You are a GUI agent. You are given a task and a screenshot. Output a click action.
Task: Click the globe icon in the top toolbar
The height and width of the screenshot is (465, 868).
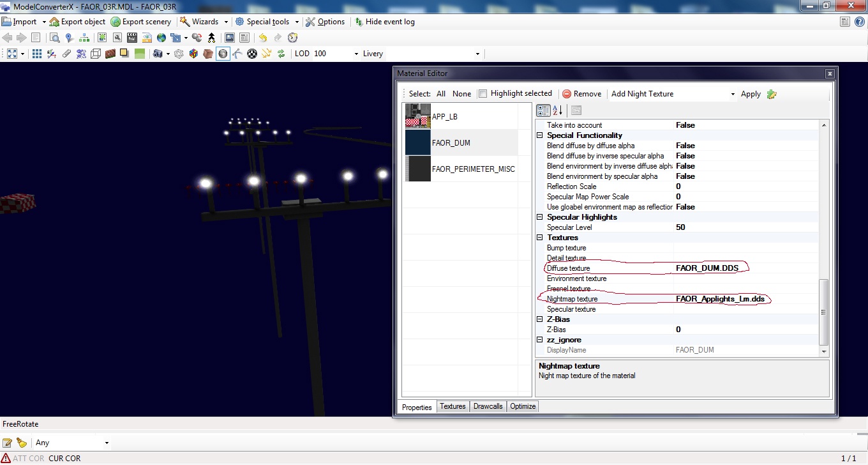(161, 37)
